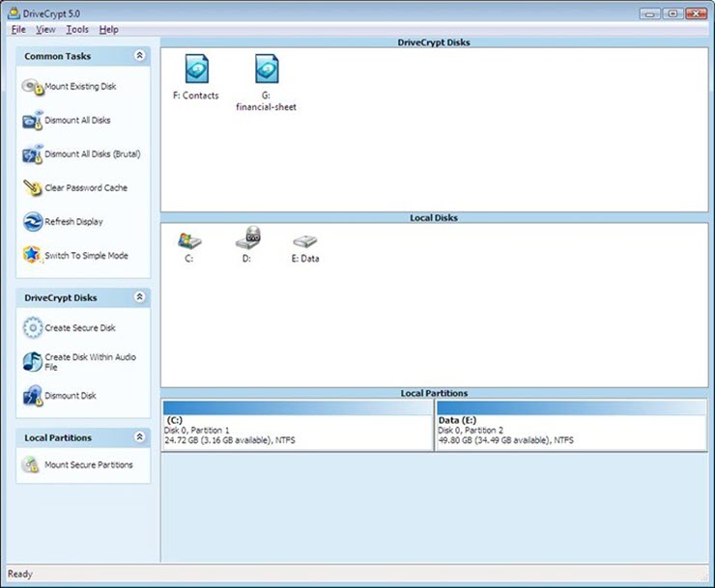This screenshot has height=588, width=715.
Task: Click the Create Secure Disk gear icon
Action: (x=32, y=328)
